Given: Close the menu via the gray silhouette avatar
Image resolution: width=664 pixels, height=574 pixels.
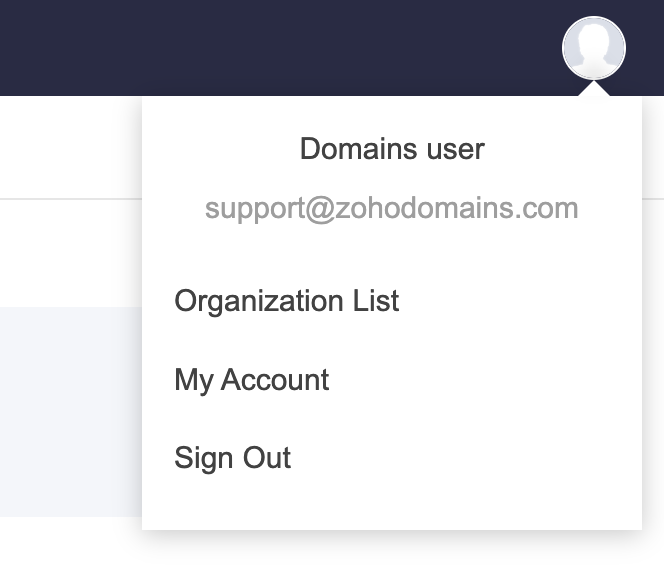Looking at the screenshot, I should pos(594,47).
